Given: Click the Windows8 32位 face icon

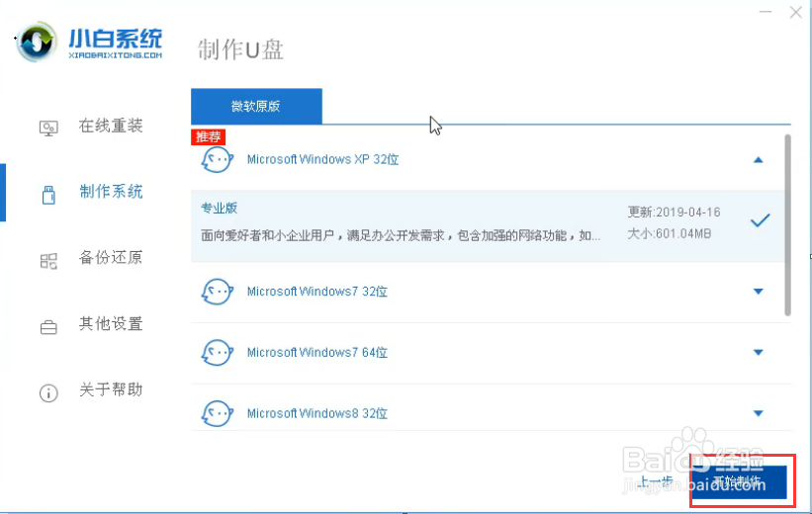Looking at the screenshot, I should (x=217, y=413).
